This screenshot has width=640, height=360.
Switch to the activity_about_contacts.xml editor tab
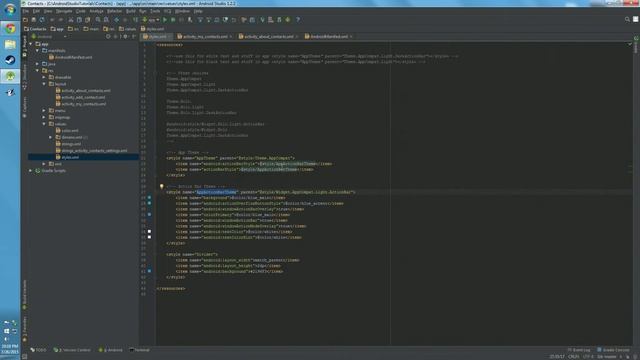[x=268, y=36]
